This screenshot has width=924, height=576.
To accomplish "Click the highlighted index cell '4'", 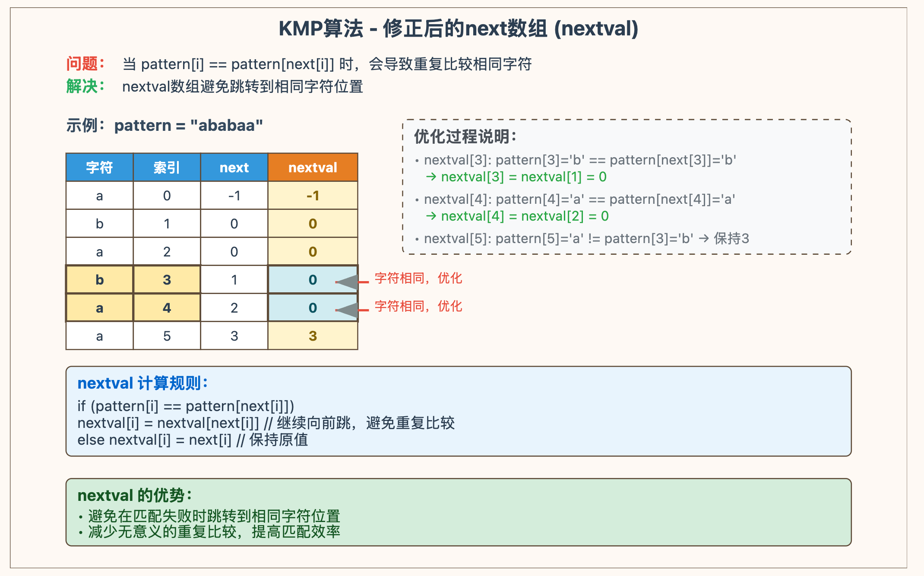I will click(167, 308).
